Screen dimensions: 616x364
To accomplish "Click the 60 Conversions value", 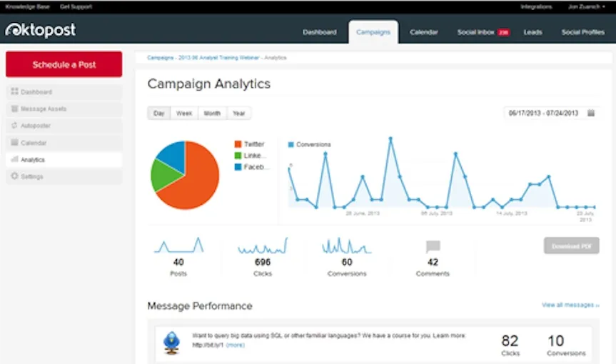I will point(347,262).
